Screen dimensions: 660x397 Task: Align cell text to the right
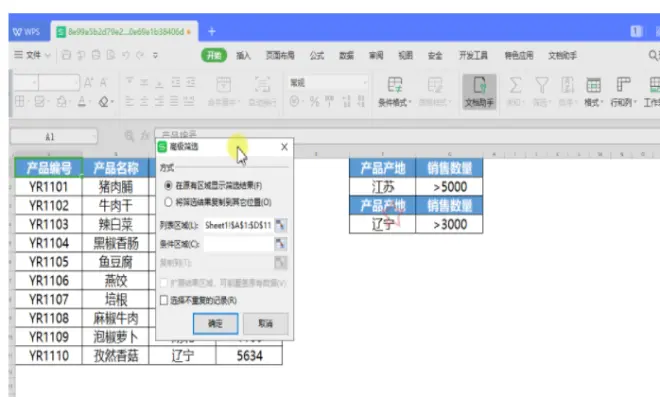159,101
